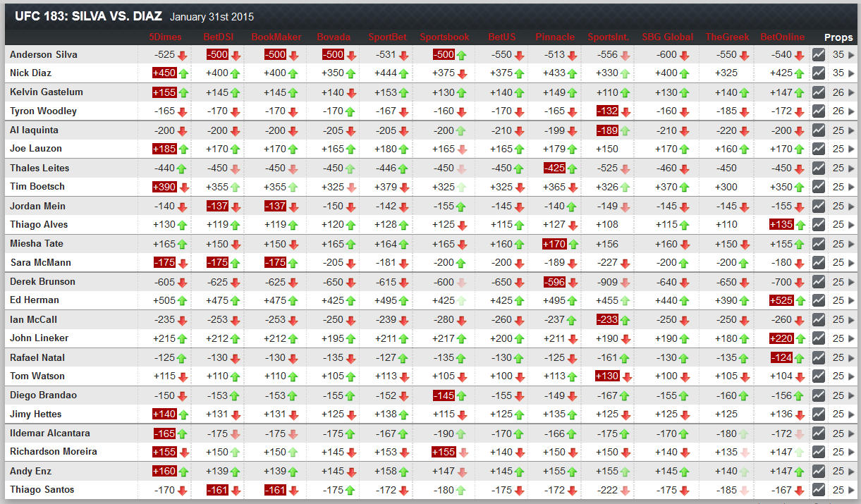Image resolution: width=861 pixels, height=504 pixels.
Task: Open fighter link Anderson Silva
Action: point(44,54)
